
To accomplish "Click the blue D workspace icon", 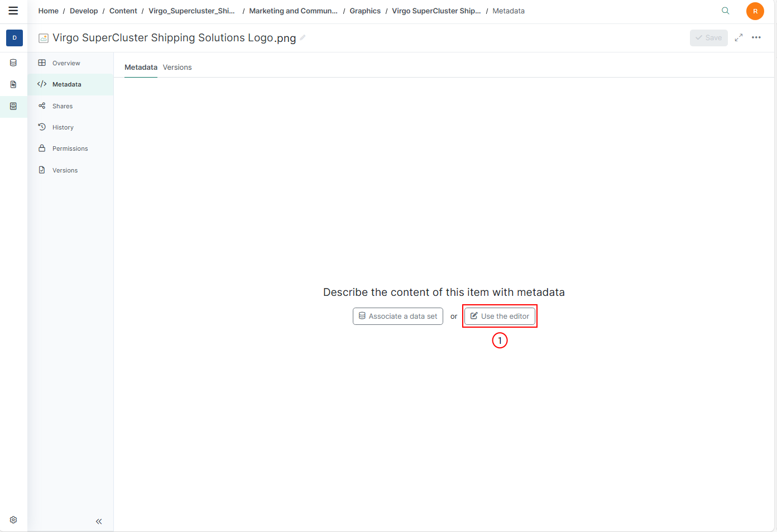I will click(15, 38).
